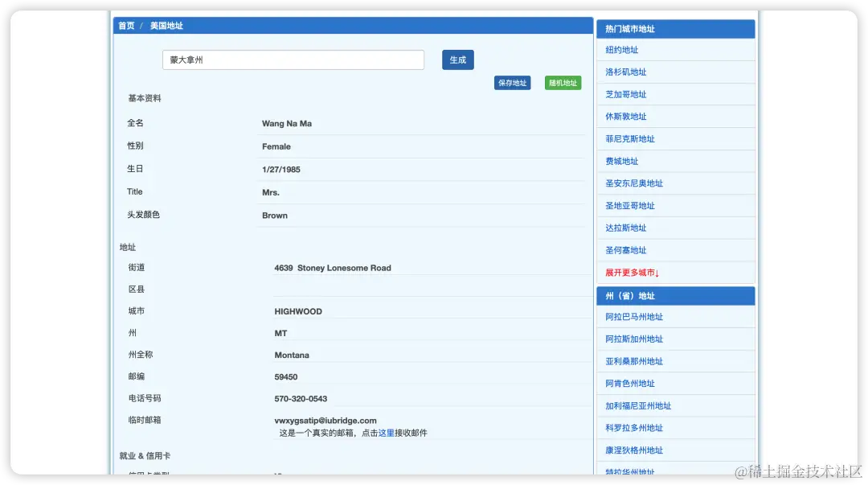Image resolution: width=868 pixels, height=485 pixels.
Task: Expand more cities via 展开更多城市
Action: click(632, 273)
